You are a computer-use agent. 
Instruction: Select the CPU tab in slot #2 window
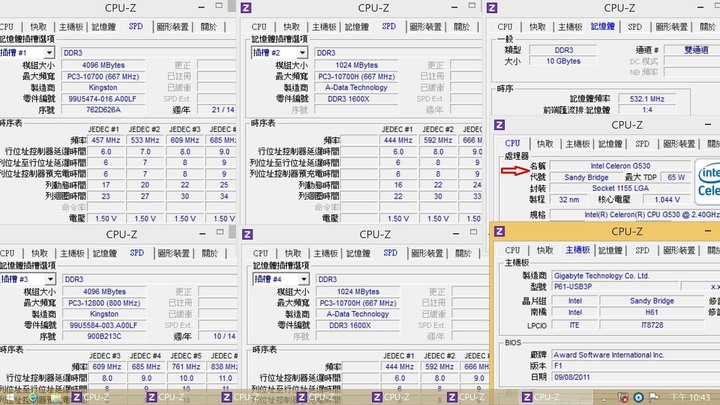(x=259, y=27)
